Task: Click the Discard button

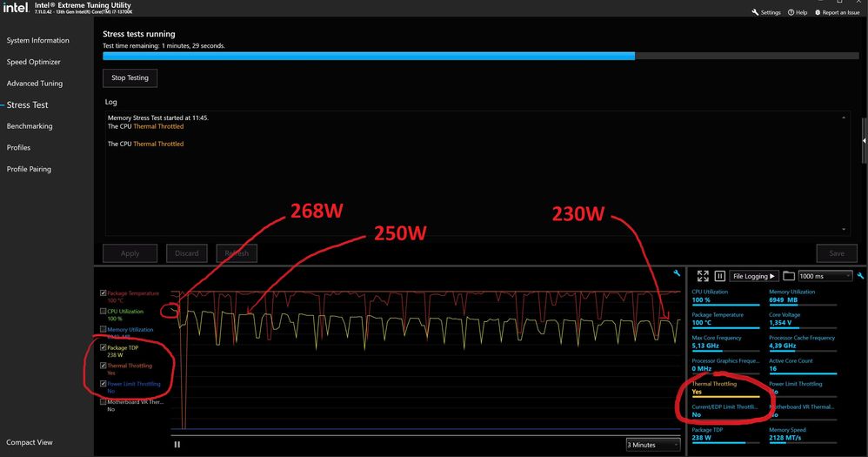Action: pyautogui.click(x=186, y=253)
